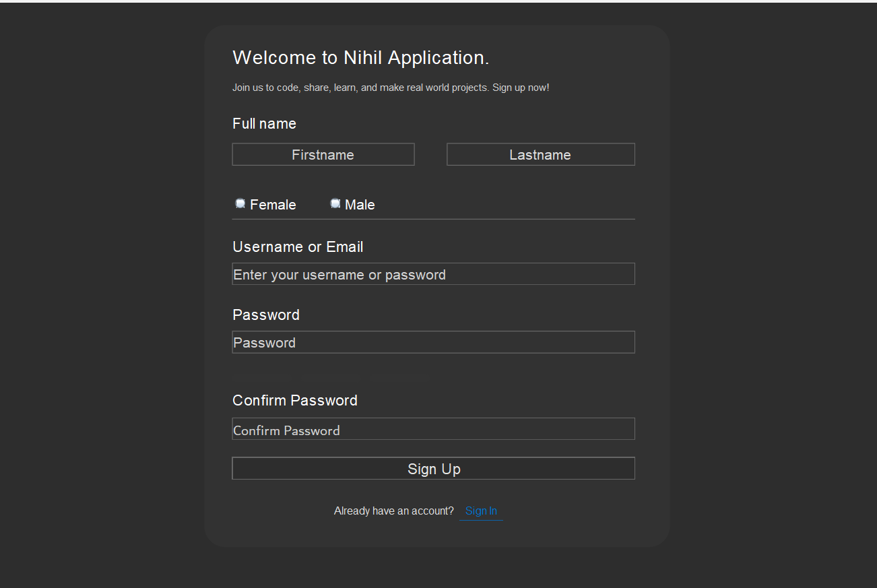Screen dimensions: 877x588
Task: Select the Male radio button
Action: [335, 203]
